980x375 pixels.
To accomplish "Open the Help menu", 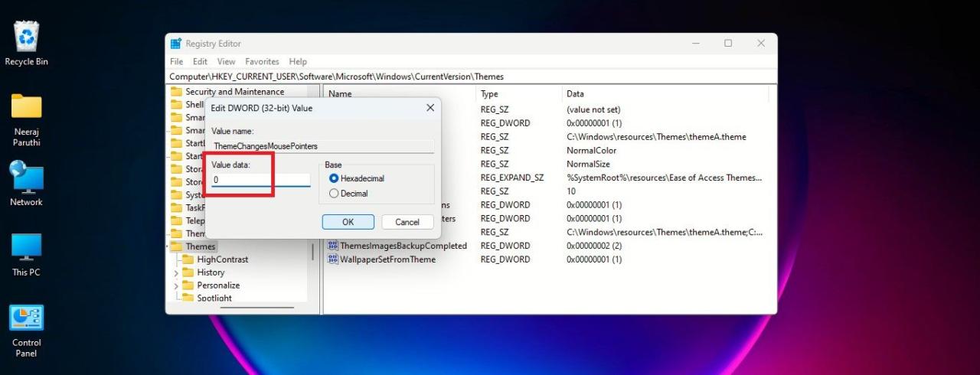I will pos(298,61).
